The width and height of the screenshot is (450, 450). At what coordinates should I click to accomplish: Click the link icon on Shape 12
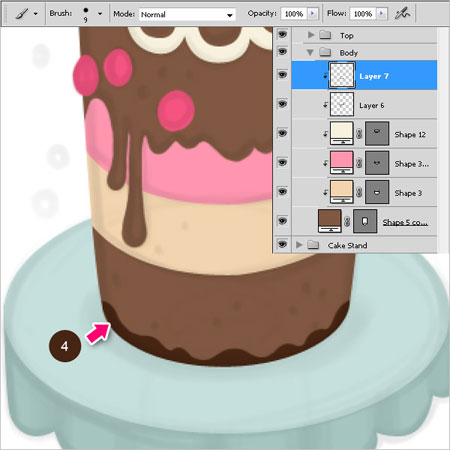[x=359, y=134]
